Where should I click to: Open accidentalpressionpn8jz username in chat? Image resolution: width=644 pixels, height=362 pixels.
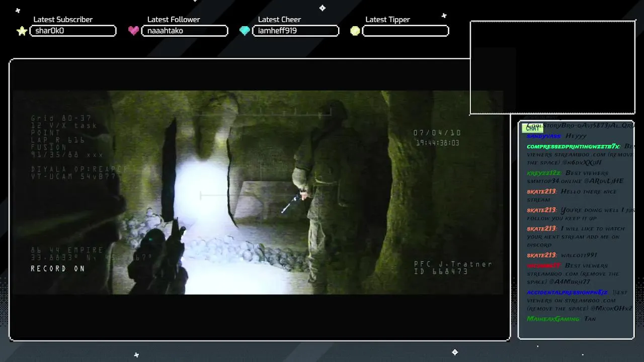[567, 292]
